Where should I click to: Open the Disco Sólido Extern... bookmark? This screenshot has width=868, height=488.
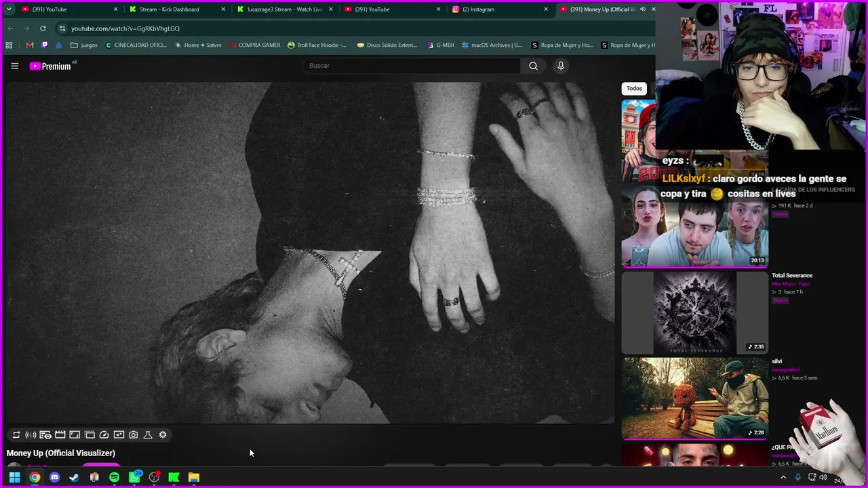click(387, 45)
